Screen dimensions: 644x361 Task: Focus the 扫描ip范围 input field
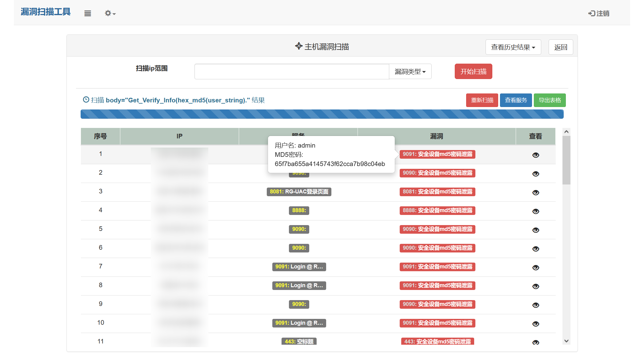(291, 72)
